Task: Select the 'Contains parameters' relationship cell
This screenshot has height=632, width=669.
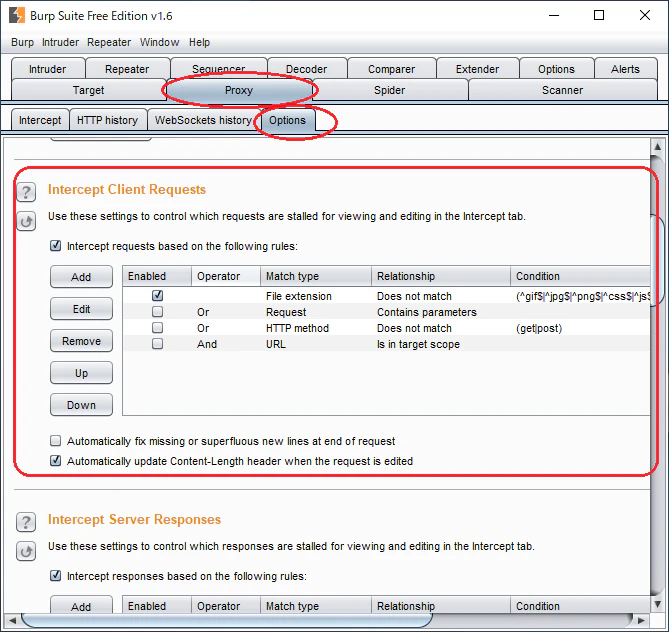Action: (x=441, y=312)
